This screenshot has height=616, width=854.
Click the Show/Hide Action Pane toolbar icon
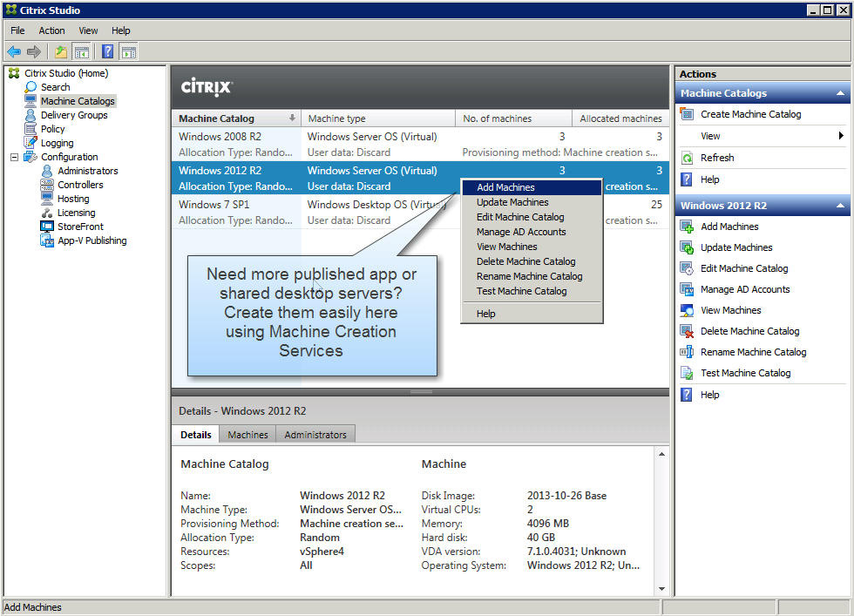click(129, 51)
